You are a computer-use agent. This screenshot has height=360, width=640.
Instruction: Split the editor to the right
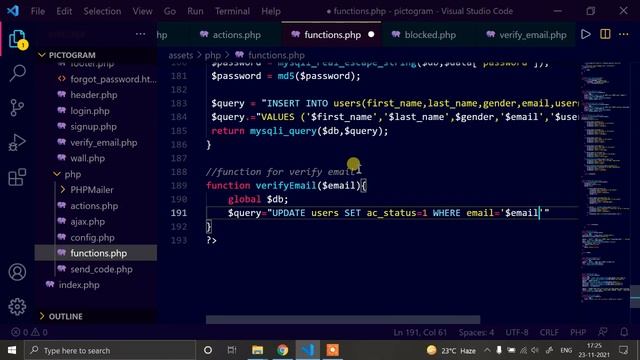(605, 34)
